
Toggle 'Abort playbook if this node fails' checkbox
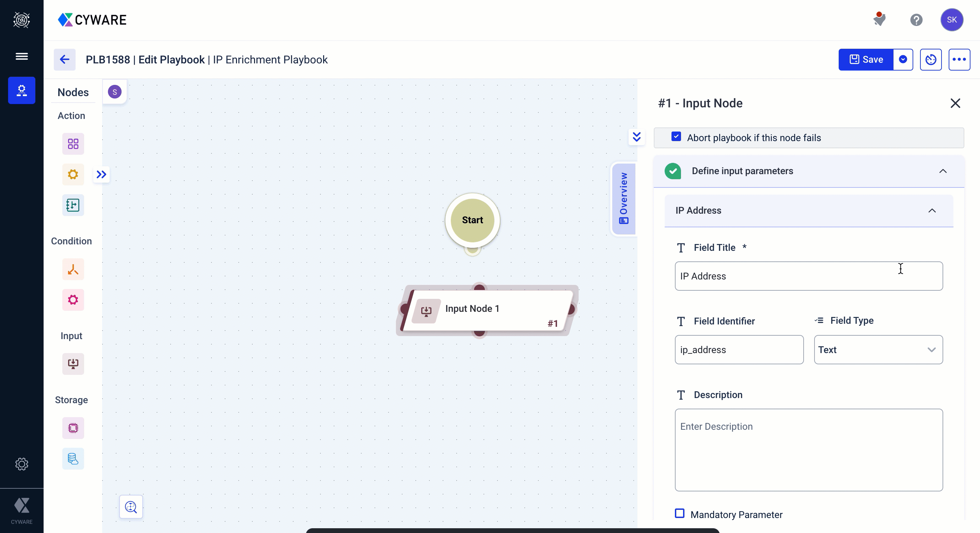click(677, 137)
